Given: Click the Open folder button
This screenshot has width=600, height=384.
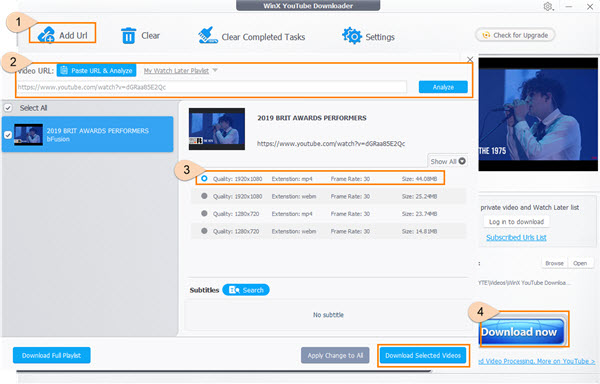Looking at the screenshot, I should [580, 263].
